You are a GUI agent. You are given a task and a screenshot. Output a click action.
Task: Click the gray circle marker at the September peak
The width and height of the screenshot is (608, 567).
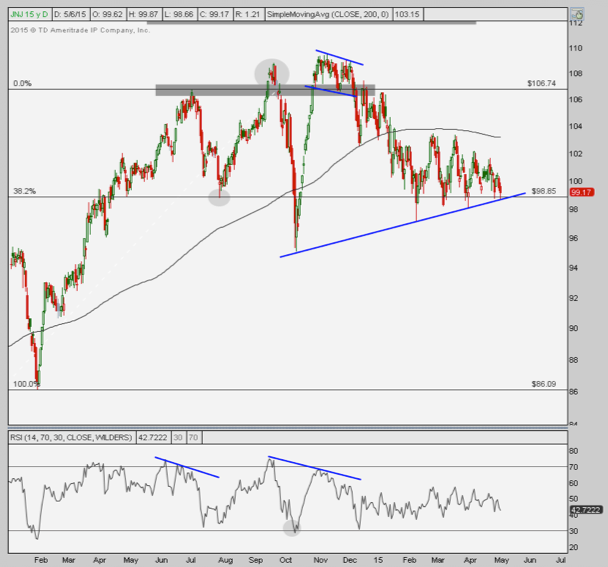pos(271,72)
